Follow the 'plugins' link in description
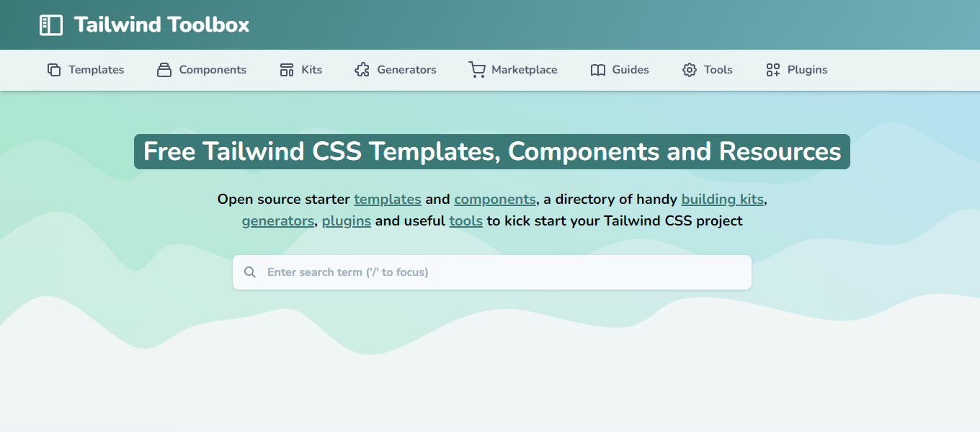This screenshot has width=980, height=438. tap(347, 221)
